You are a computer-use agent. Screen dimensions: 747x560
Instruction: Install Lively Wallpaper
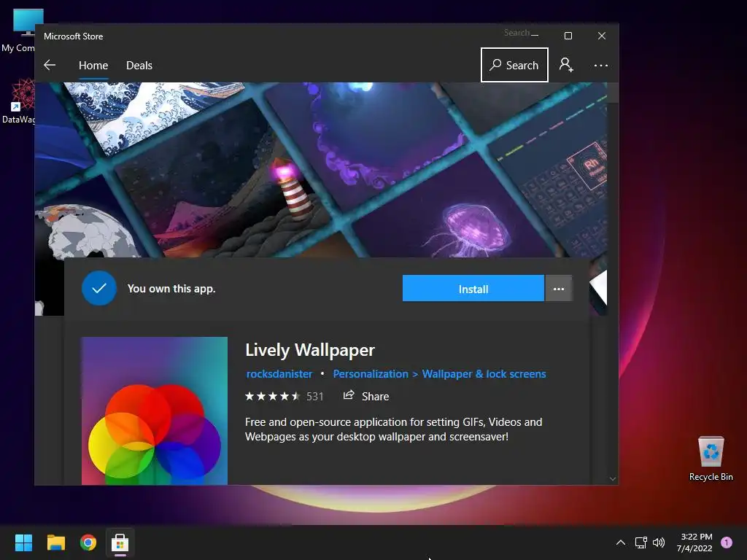(473, 289)
